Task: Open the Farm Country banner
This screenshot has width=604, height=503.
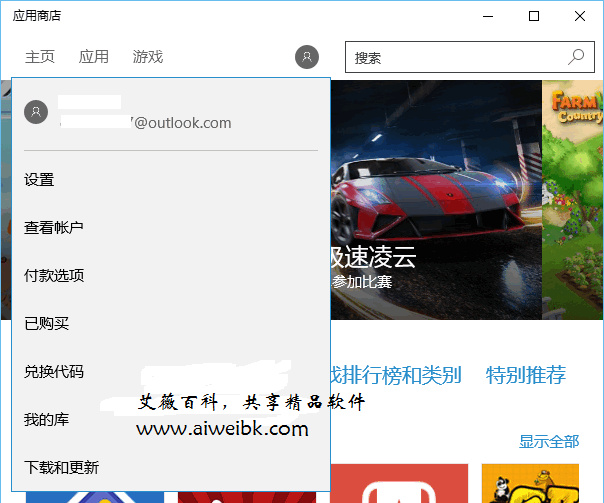Action: pos(572,200)
